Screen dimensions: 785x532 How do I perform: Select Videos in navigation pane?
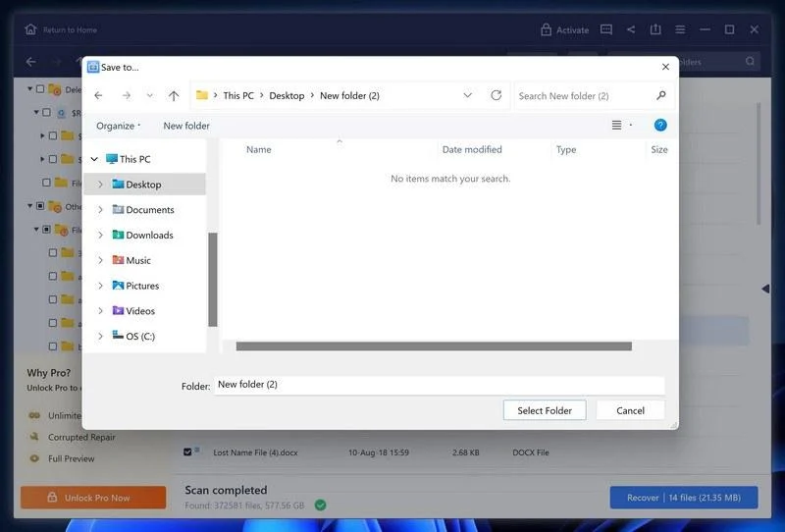click(x=133, y=311)
